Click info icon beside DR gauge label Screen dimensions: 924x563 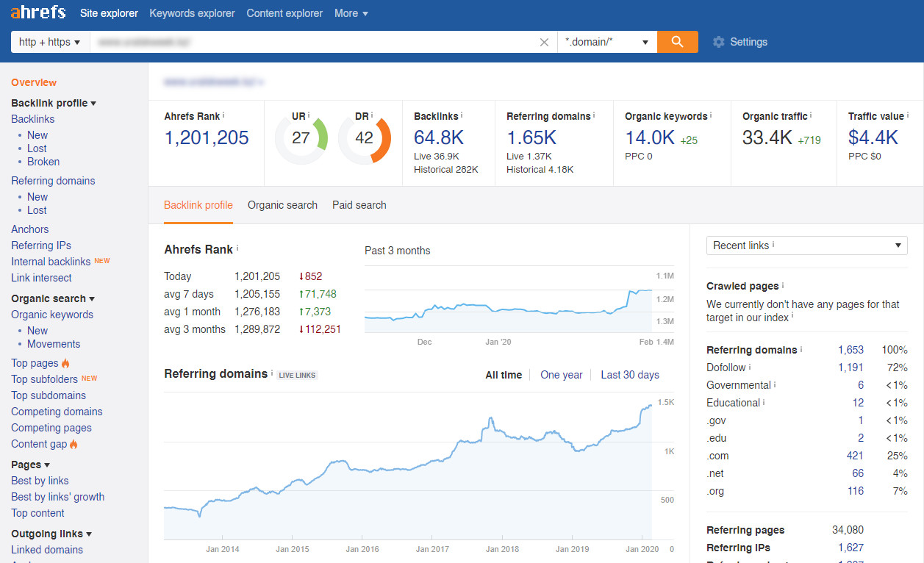pos(372,115)
